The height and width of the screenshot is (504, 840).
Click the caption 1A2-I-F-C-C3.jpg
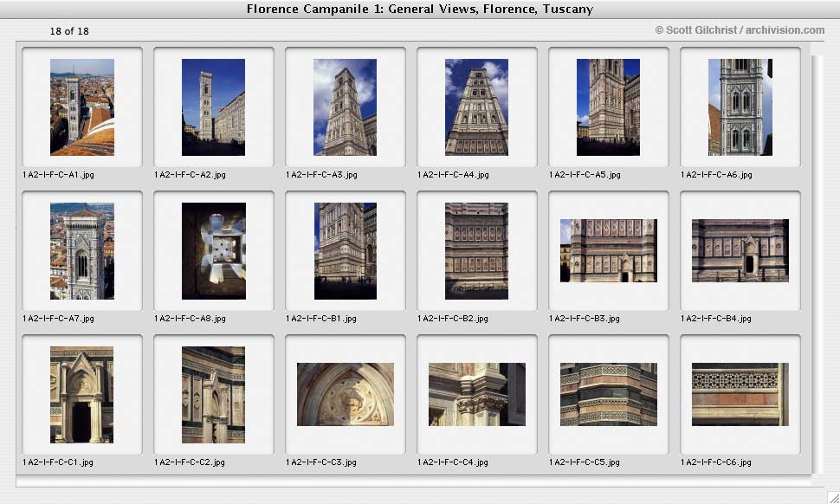pyautogui.click(x=321, y=462)
